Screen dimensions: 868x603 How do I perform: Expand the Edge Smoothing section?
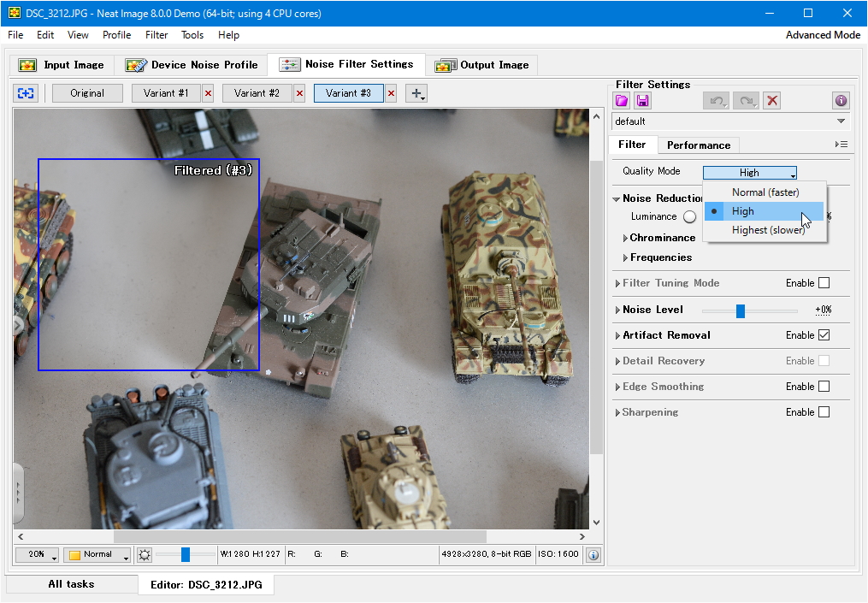617,387
